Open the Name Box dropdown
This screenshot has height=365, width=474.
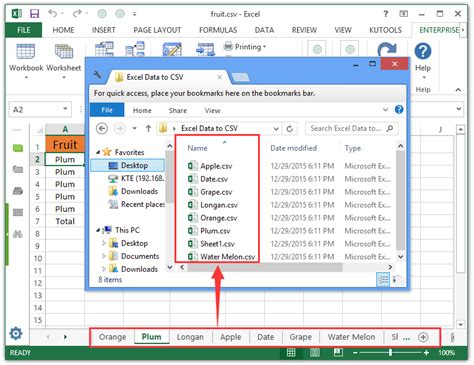coord(65,109)
